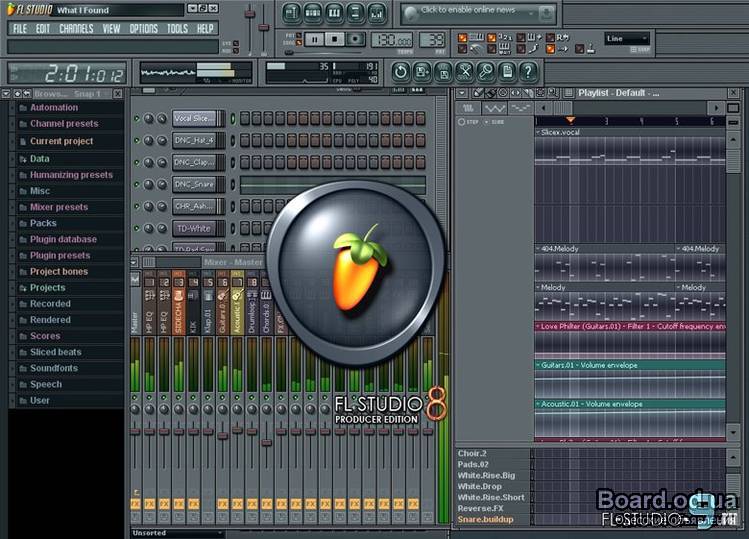This screenshot has height=539, width=749.
Task: Mute the DNC_Hat channel green LED
Action: [x=137, y=140]
